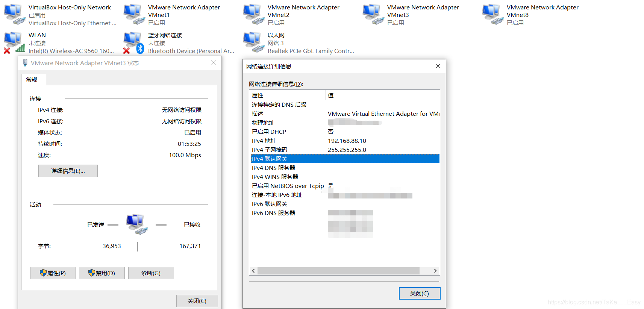Close the network connection details dialog
This screenshot has height=309, width=644.
coord(438,66)
